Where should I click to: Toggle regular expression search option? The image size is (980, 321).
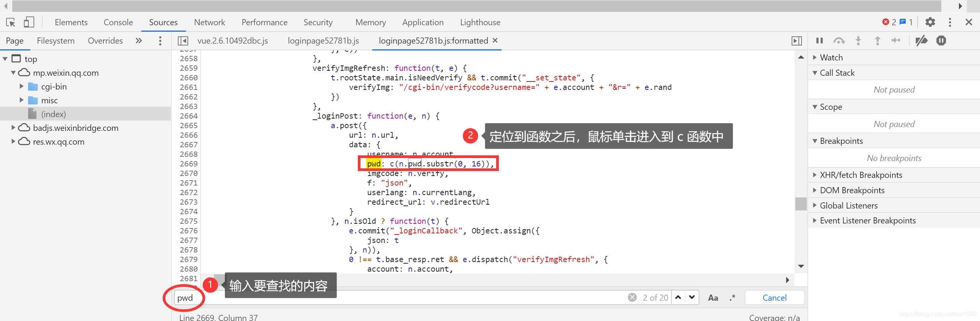click(x=733, y=298)
